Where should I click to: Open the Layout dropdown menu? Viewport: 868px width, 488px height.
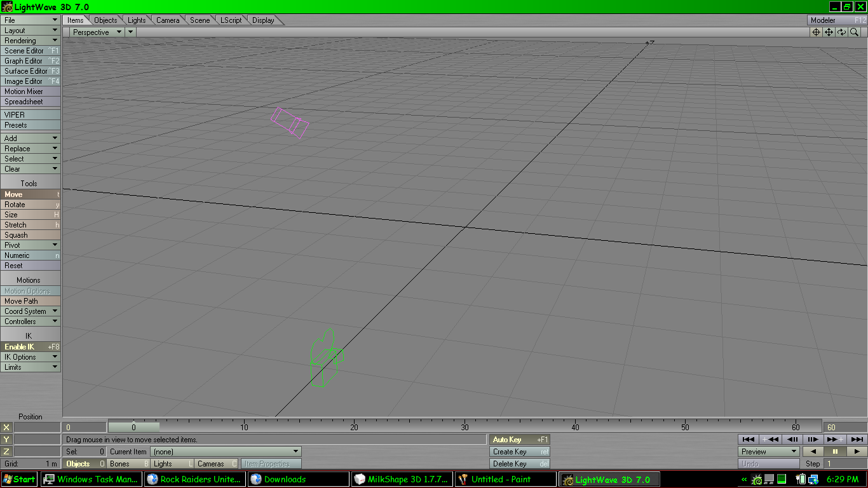[31, 30]
